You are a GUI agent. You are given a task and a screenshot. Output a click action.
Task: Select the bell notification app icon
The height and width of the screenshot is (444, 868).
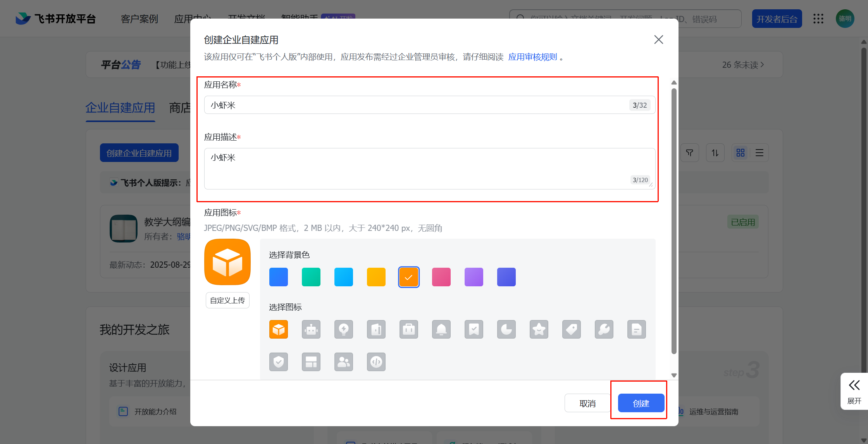[x=441, y=329]
